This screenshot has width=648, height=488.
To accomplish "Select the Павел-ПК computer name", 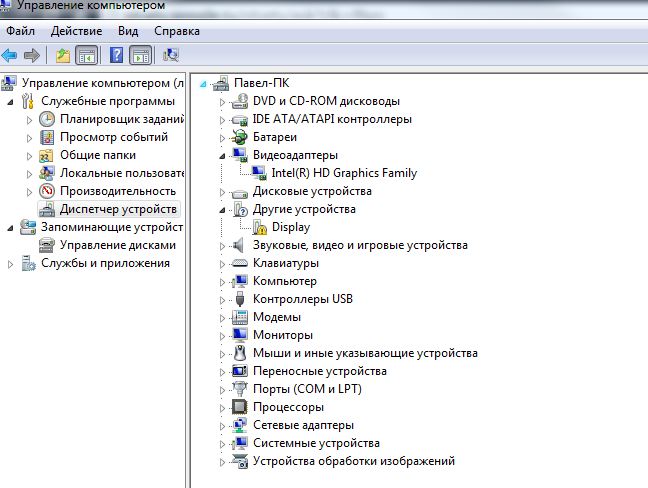I will (x=262, y=83).
